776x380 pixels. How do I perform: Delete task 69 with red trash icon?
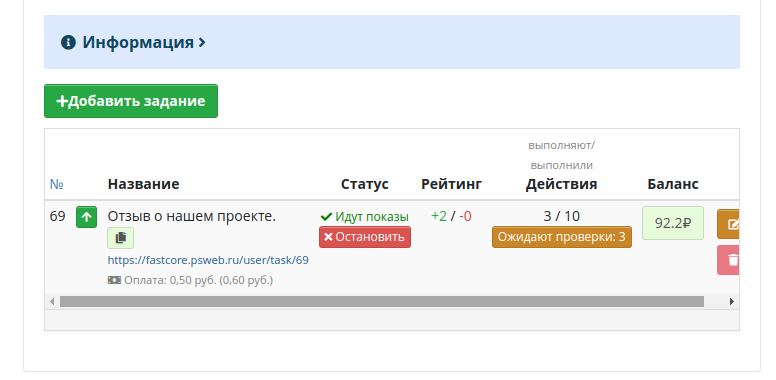728,260
